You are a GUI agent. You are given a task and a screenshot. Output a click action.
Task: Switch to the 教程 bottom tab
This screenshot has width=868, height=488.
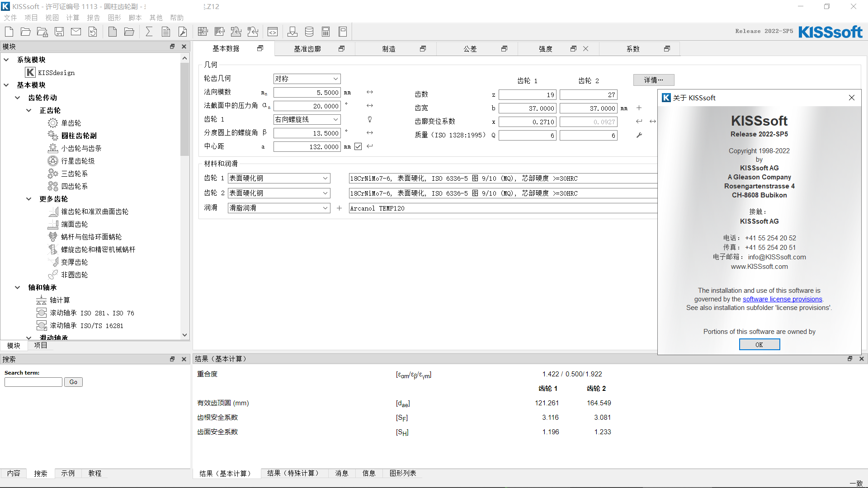(95, 473)
